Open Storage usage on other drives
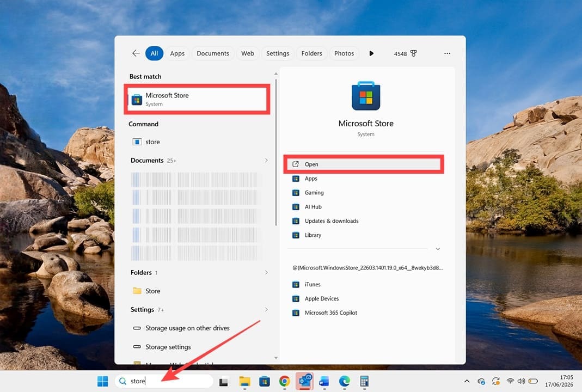The image size is (582, 392). tap(197, 328)
